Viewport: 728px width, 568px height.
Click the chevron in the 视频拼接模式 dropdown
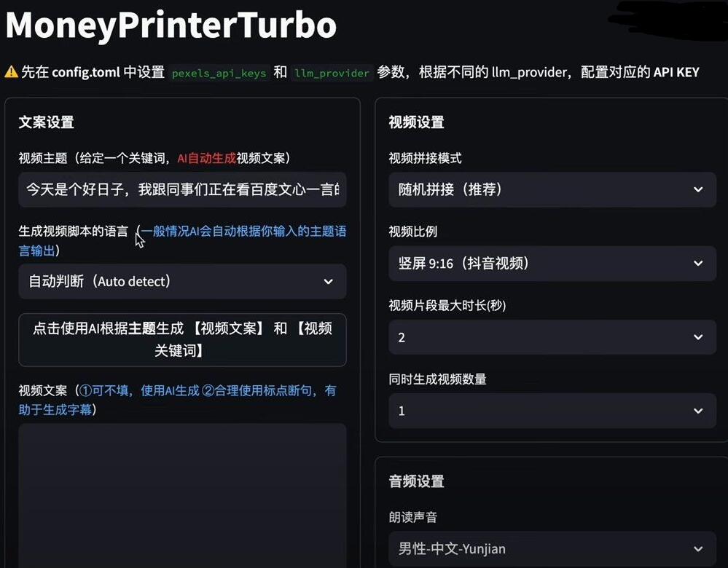coord(698,190)
